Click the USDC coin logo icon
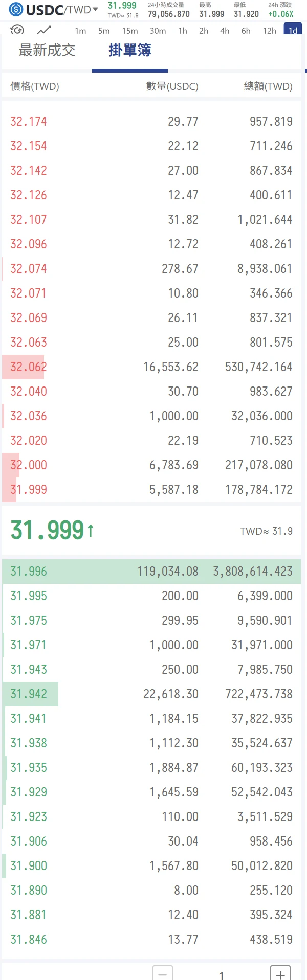This screenshot has width=307, height=980. click(16, 9)
